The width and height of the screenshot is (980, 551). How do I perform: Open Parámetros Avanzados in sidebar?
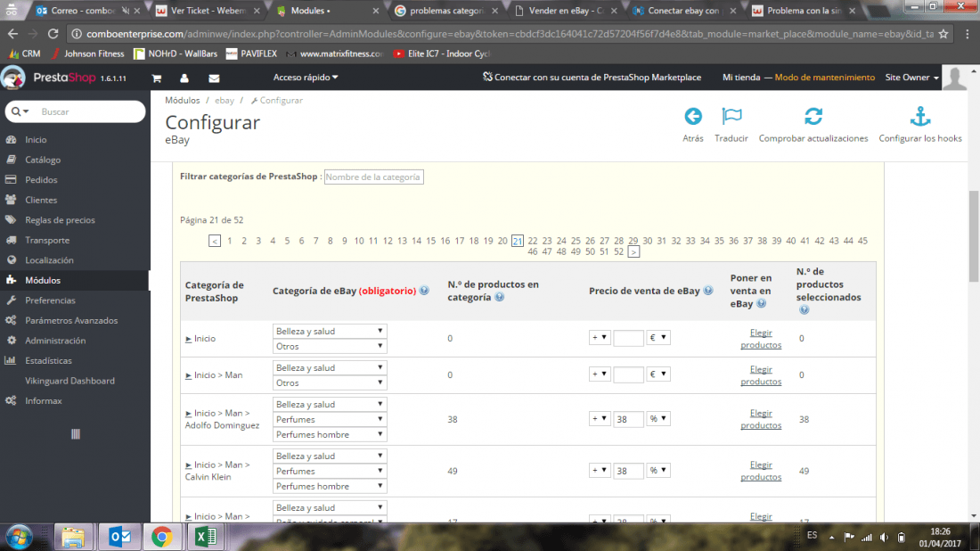tap(71, 320)
